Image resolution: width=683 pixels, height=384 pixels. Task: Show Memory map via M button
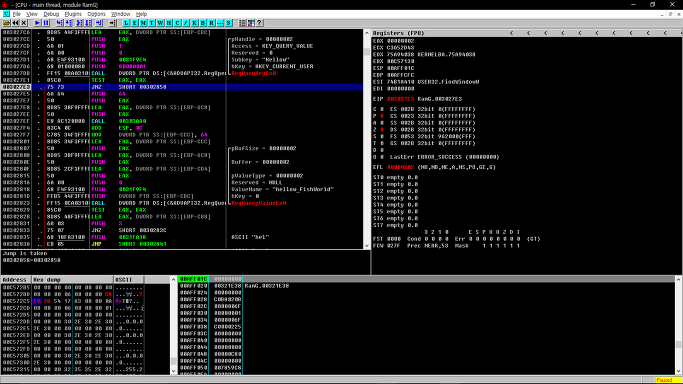tap(143, 23)
